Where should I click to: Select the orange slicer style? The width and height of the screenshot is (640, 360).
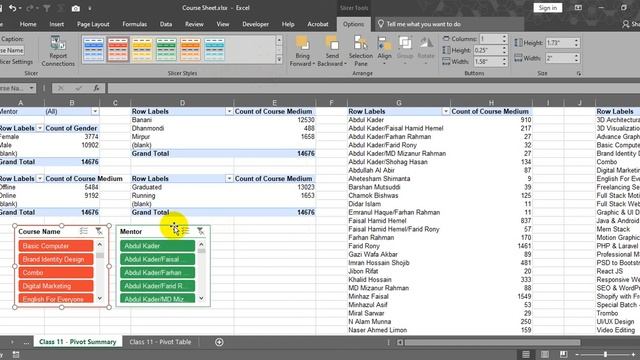click(190, 49)
